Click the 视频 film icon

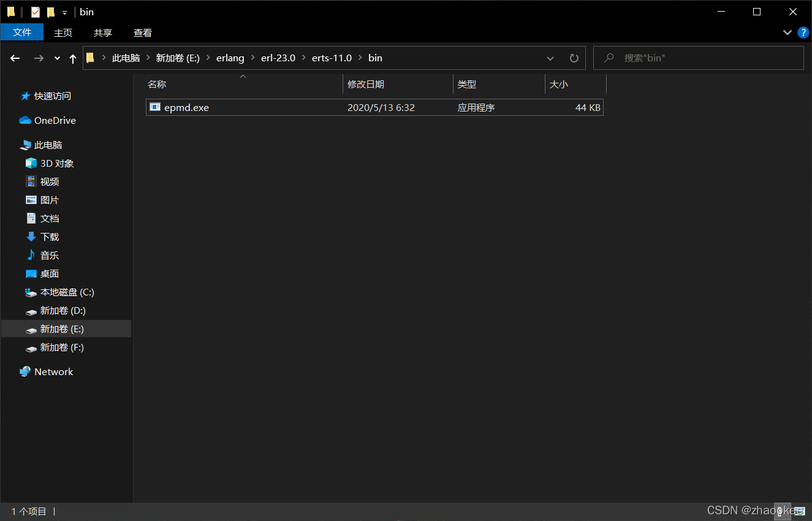click(x=31, y=181)
